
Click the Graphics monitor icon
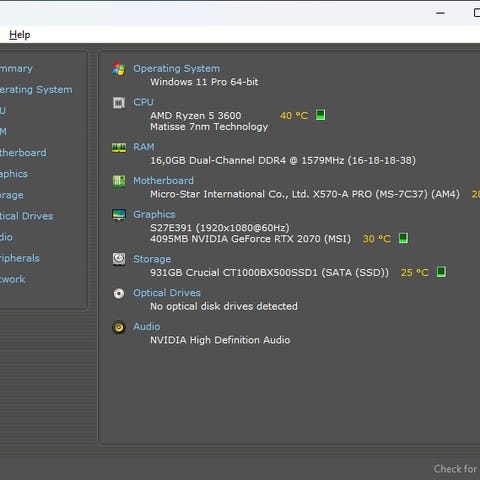tap(119, 215)
